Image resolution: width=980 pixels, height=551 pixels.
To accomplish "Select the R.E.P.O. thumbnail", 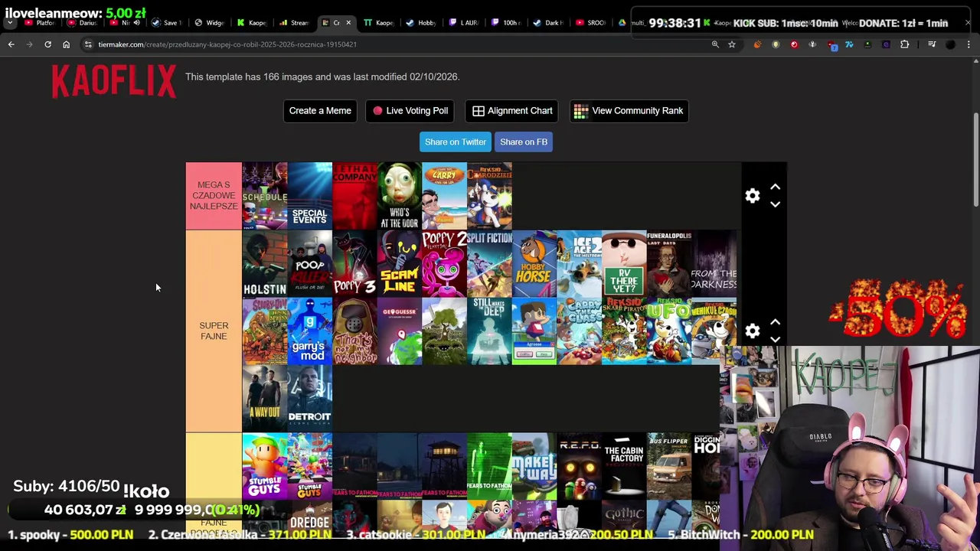I will 579,467.
